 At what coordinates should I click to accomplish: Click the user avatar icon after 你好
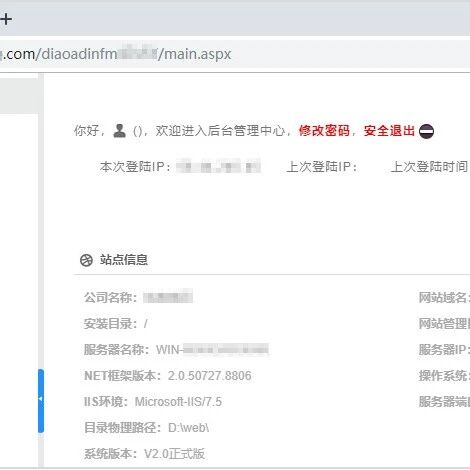tap(119, 130)
